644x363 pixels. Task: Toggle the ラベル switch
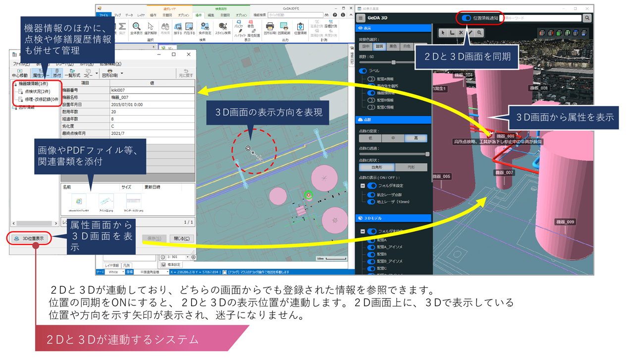(363, 71)
